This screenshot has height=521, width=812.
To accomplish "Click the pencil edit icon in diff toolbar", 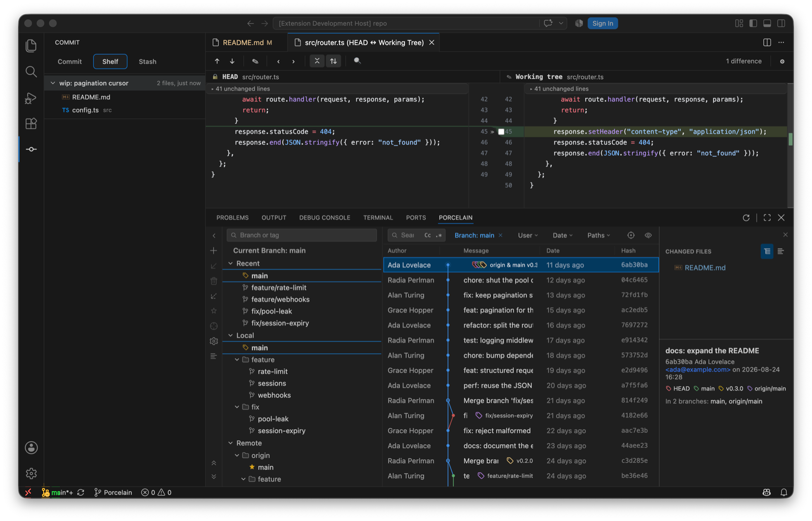I will [x=255, y=61].
